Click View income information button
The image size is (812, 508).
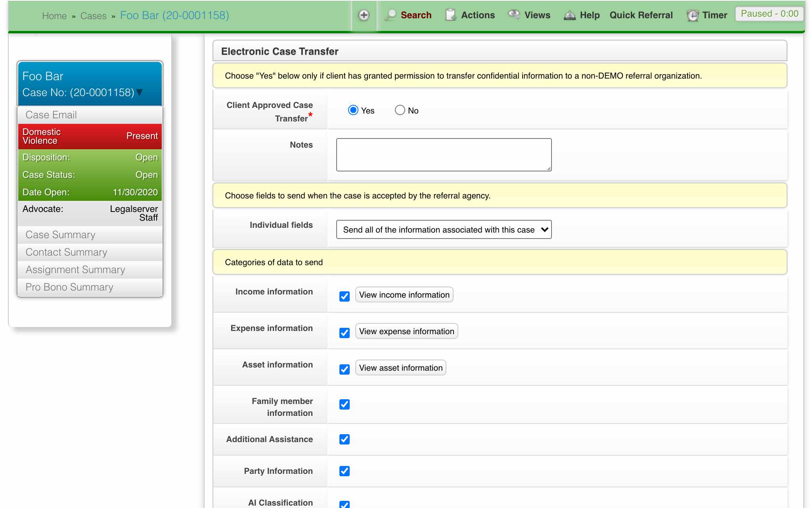(404, 294)
